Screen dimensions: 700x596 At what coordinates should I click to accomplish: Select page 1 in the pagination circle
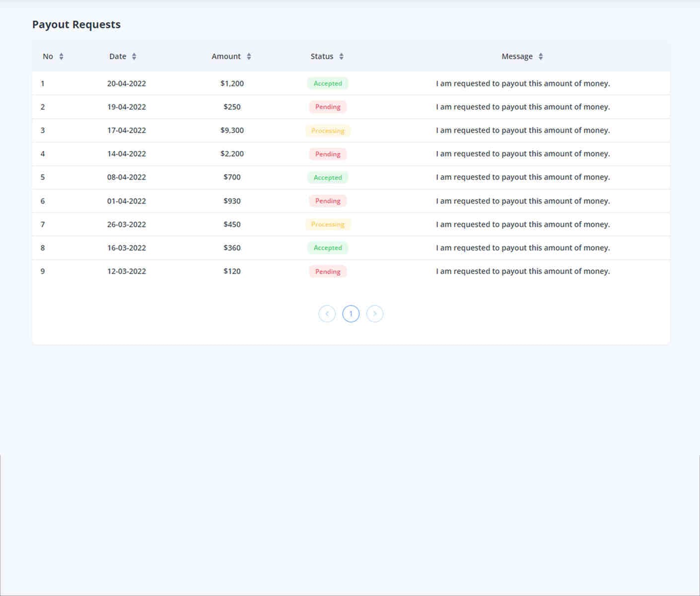pyautogui.click(x=351, y=313)
